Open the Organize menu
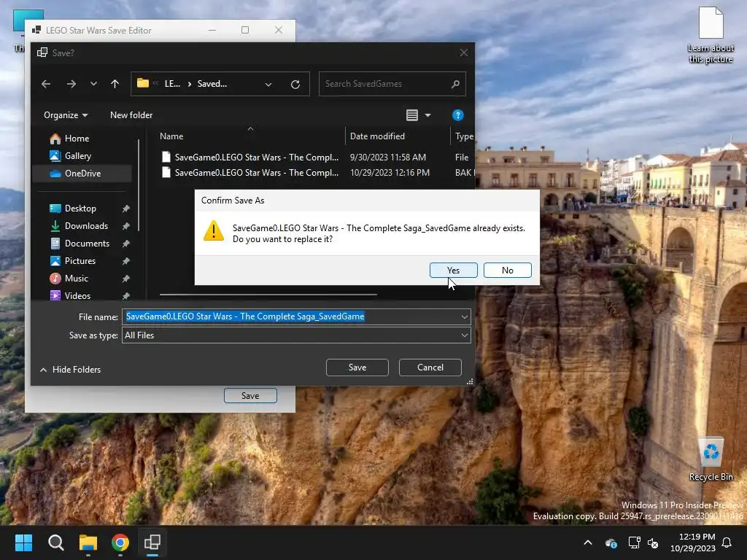Viewport: 747px width, 560px height. 66,114
